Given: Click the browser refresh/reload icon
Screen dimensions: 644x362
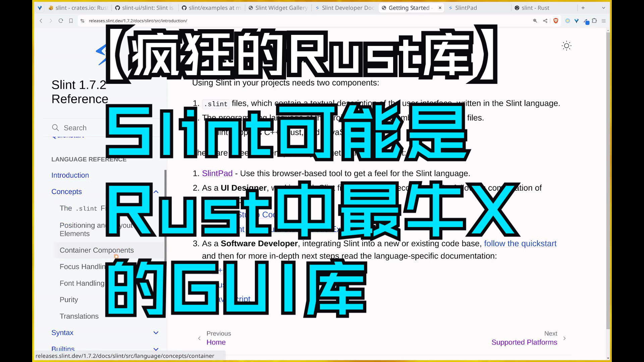Looking at the screenshot, I should point(61,21).
